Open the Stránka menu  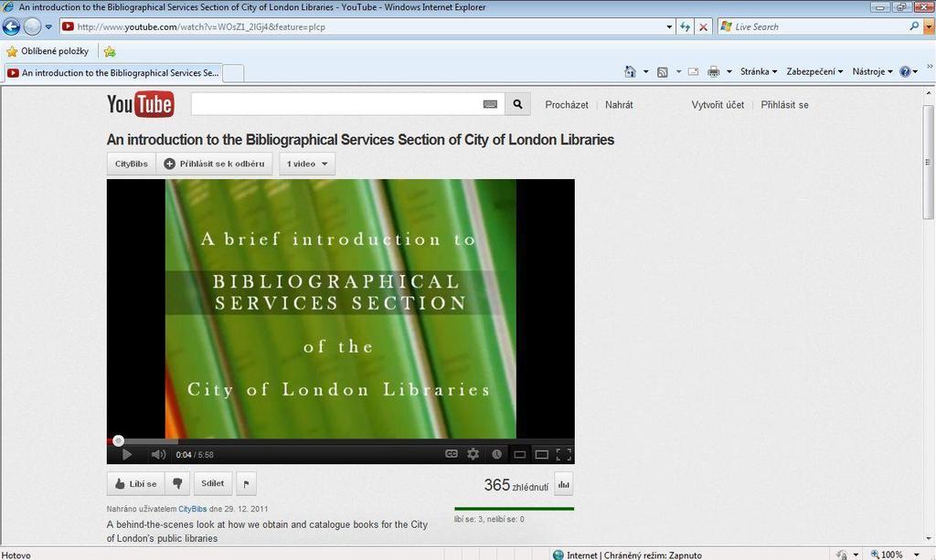pos(759,71)
